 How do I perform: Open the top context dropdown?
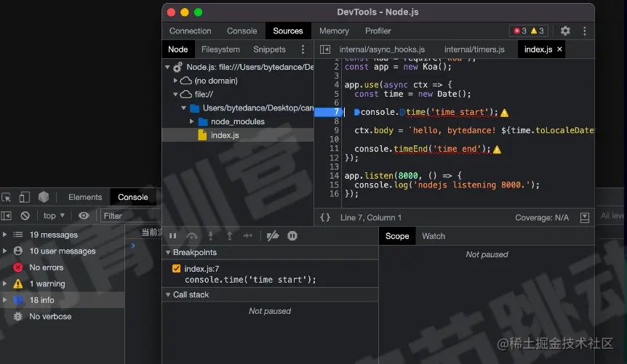coord(54,216)
